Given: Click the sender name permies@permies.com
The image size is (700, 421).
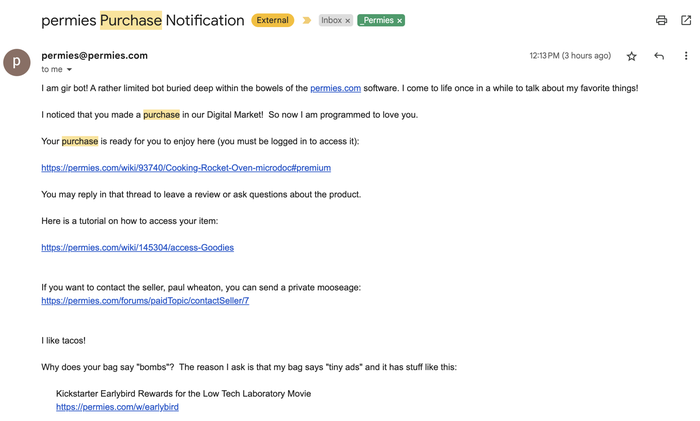Looking at the screenshot, I should (x=94, y=56).
